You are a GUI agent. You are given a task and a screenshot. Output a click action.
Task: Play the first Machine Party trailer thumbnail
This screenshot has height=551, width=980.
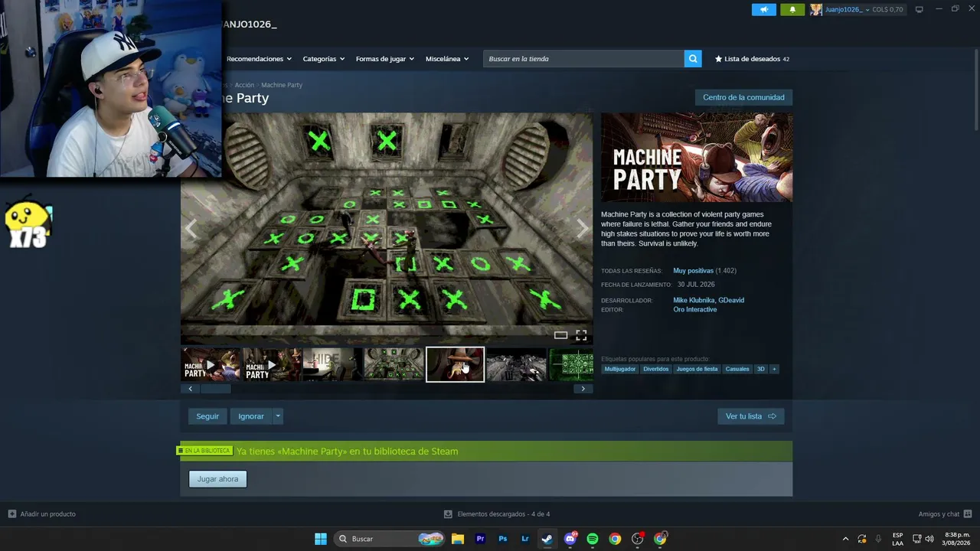(x=211, y=364)
